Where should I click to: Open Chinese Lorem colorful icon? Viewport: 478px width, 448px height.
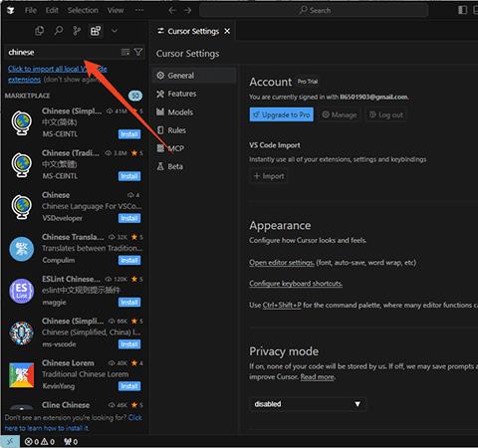tap(22, 375)
